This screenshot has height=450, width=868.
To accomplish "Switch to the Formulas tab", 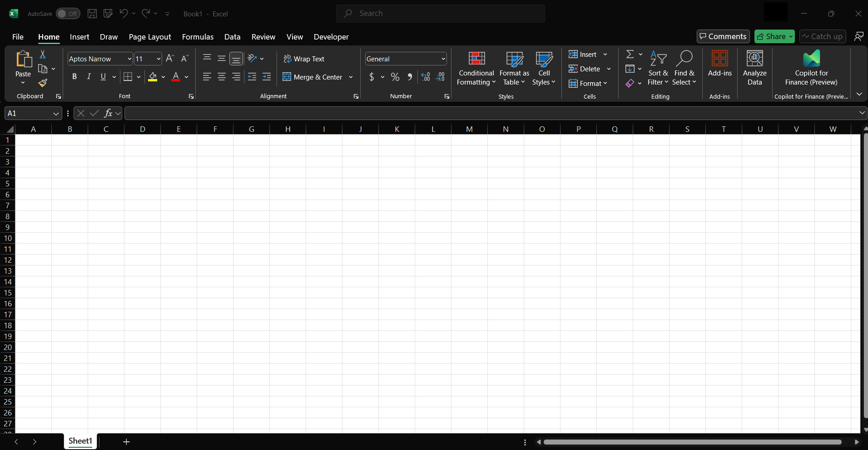I will click(x=198, y=37).
